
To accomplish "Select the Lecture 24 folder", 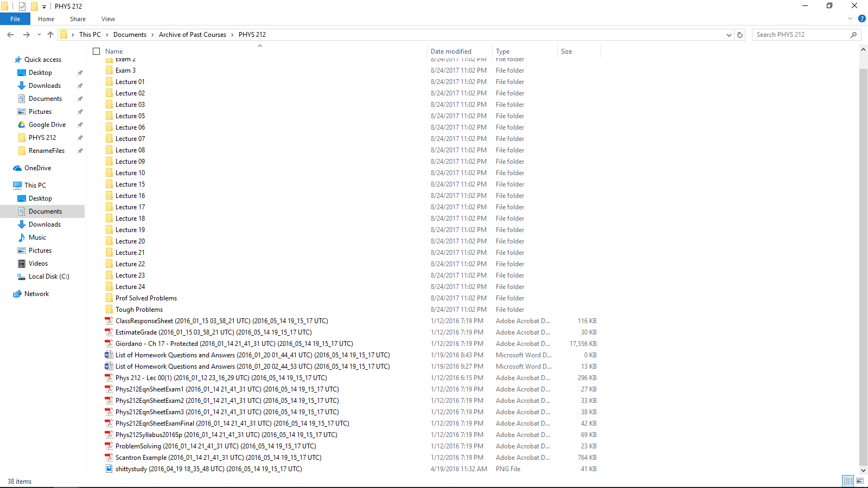I will [x=130, y=287].
